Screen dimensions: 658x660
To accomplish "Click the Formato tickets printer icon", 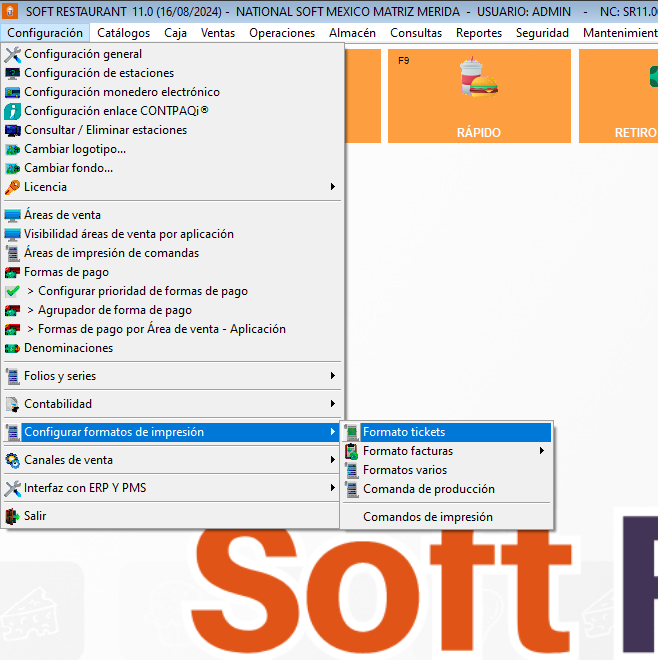I will (x=352, y=432).
